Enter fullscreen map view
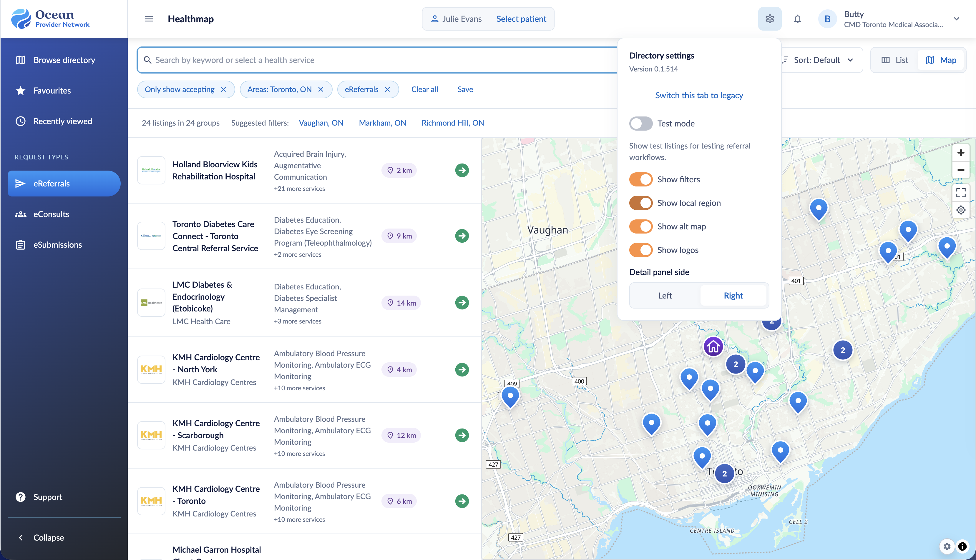The width and height of the screenshot is (976, 560). coord(961,193)
